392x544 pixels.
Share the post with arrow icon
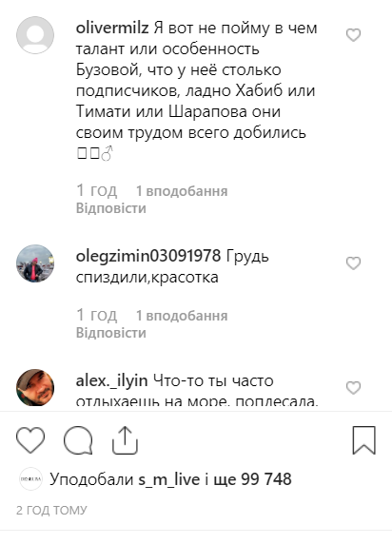(125, 440)
